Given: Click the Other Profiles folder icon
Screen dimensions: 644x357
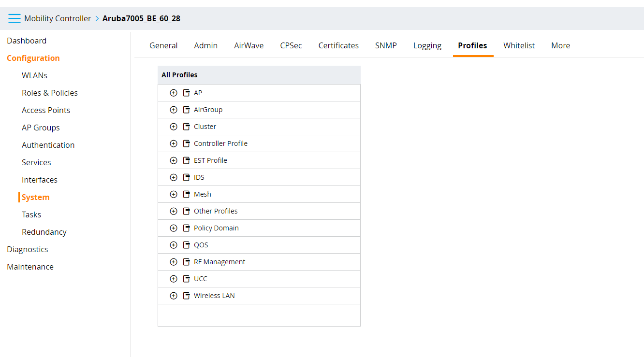Looking at the screenshot, I should tap(187, 211).
